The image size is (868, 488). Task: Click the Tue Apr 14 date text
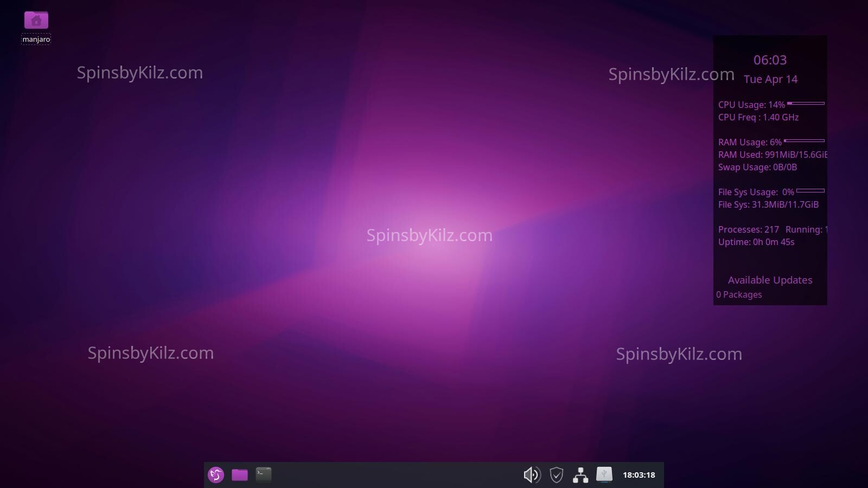[x=770, y=79]
